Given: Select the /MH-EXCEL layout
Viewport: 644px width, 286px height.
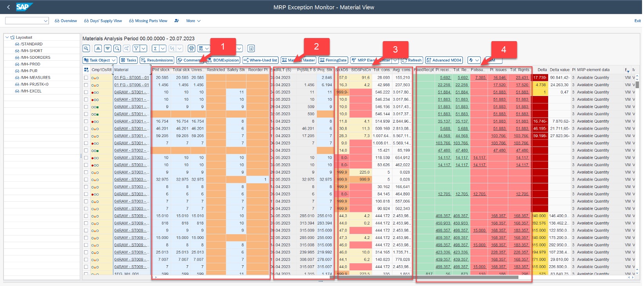Looking at the screenshot, I should coord(31,91).
